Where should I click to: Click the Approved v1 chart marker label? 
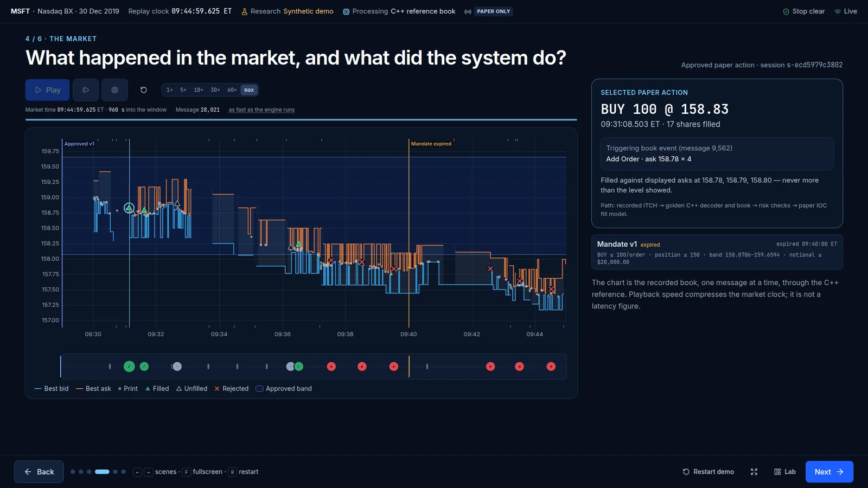[x=79, y=144]
